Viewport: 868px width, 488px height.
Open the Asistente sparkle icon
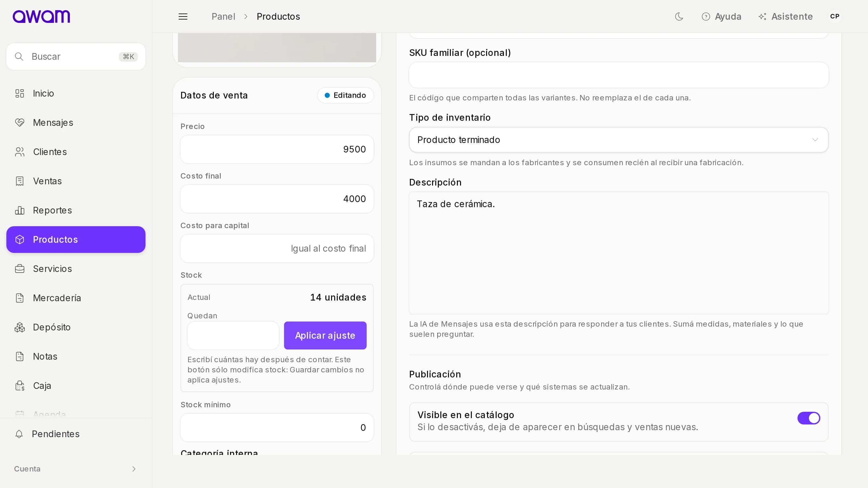762,17
